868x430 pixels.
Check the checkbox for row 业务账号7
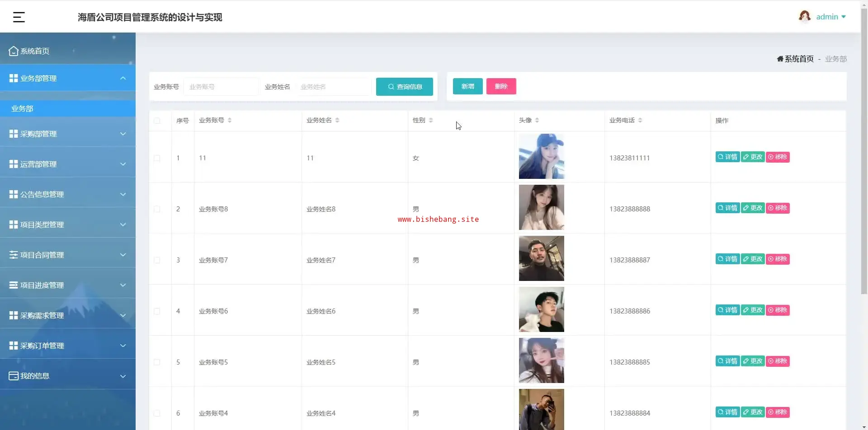(x=157, y=260)
